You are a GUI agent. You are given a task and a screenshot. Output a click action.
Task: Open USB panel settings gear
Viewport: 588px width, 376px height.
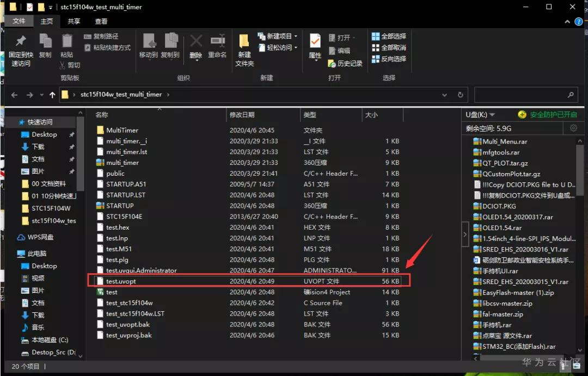pos(573,128)
